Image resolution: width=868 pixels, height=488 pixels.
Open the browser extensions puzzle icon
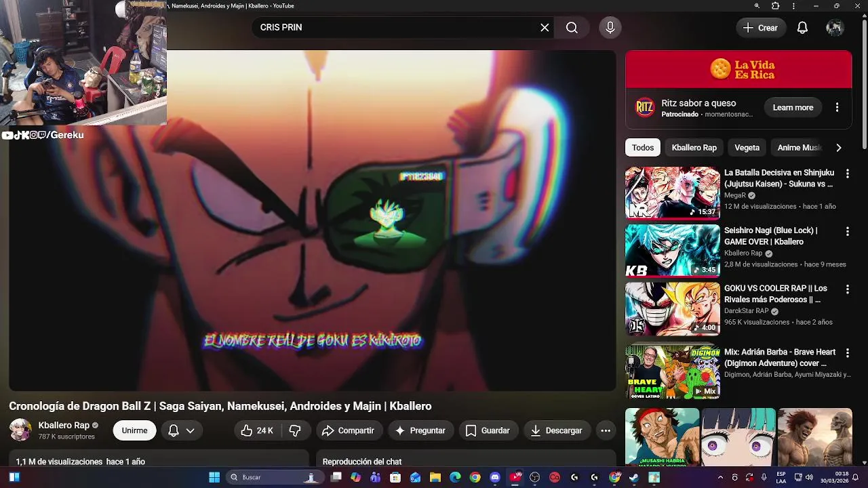click(x=776, y=6)
